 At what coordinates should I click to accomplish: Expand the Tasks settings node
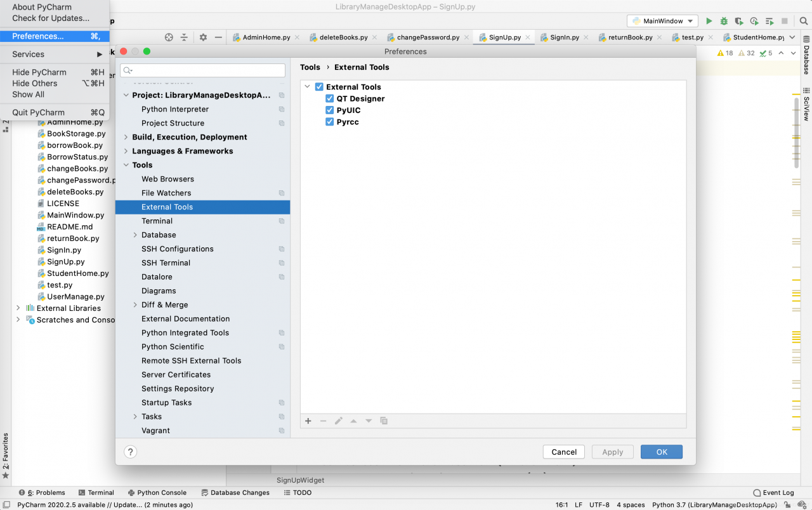coord(135,416)
